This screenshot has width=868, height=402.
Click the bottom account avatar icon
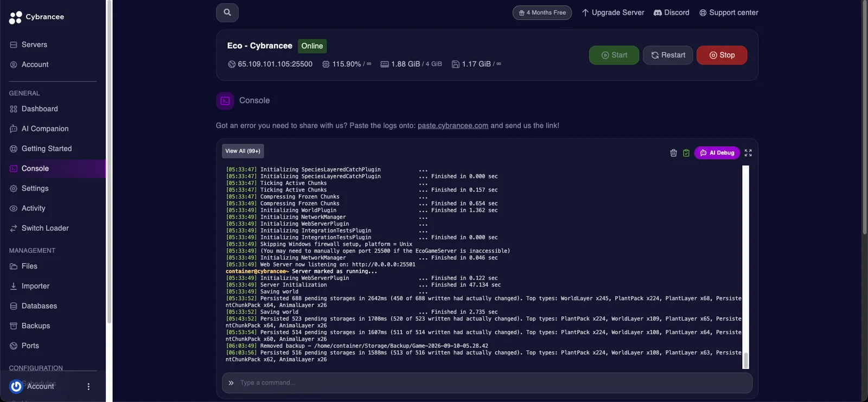click(x=16, y=386)
